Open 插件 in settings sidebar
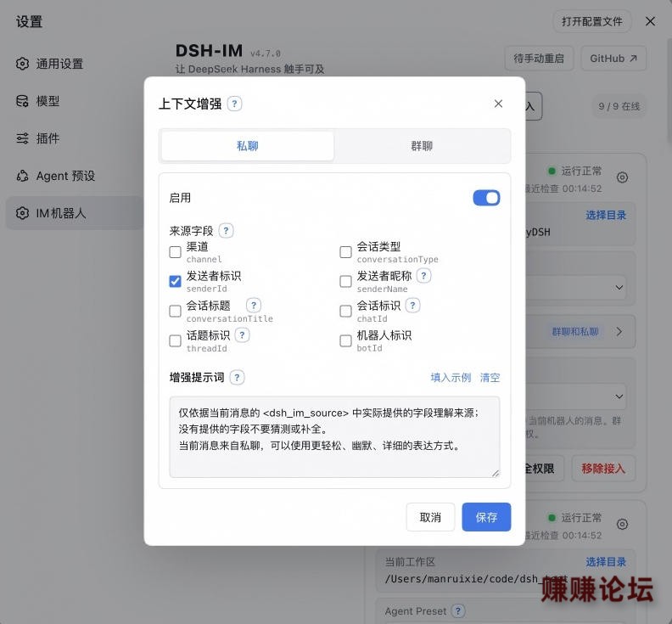672x624 pixels. (74, 138)
